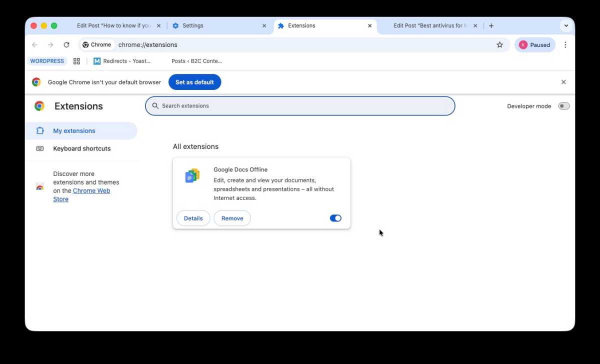
Task: Click the Paused sync profile badge
Action: click(535, 44)
